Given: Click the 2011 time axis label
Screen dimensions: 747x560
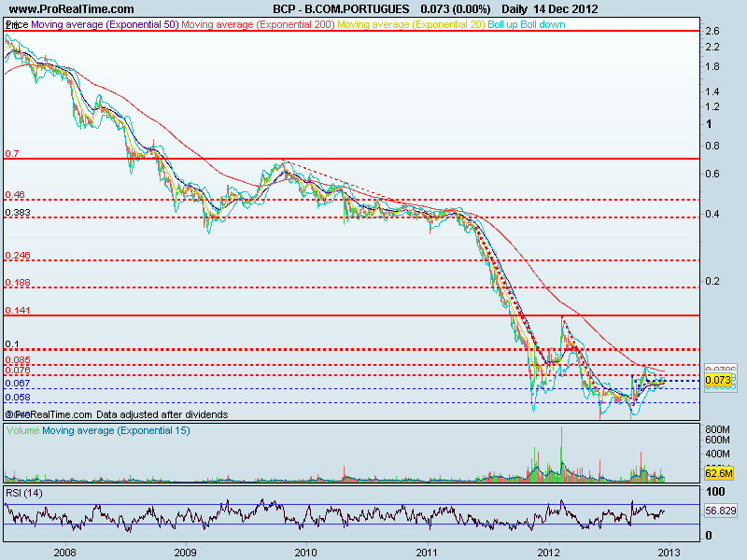Looking at the screenshot, I should (x=427, y=552).
